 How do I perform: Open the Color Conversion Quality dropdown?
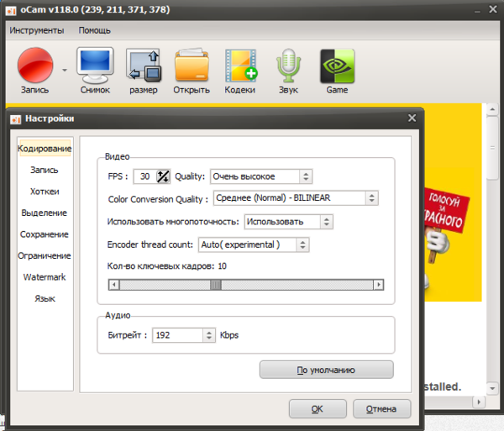[x=296, y=197]
